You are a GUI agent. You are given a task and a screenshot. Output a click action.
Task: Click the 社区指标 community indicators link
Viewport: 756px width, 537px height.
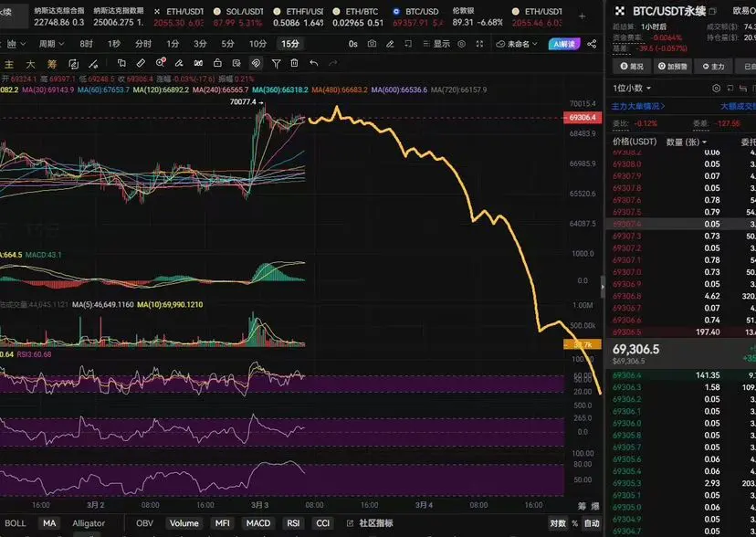(376, 523)
